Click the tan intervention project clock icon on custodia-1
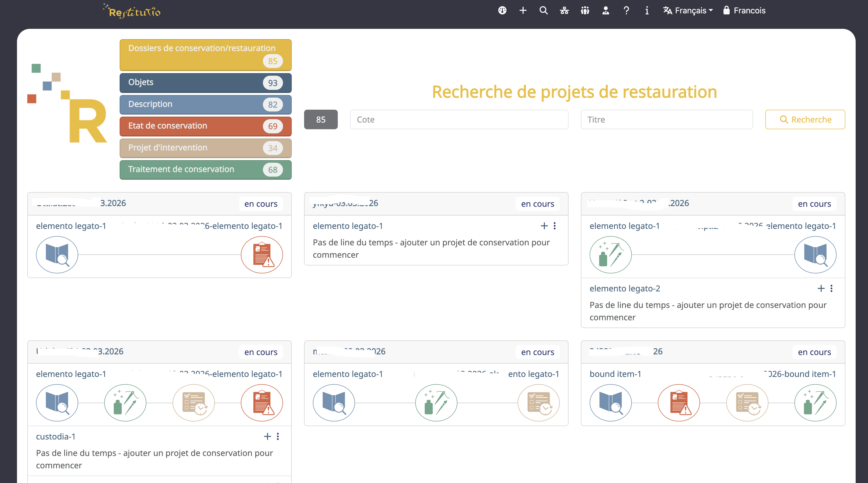868x483 pixels. (194, 403)
